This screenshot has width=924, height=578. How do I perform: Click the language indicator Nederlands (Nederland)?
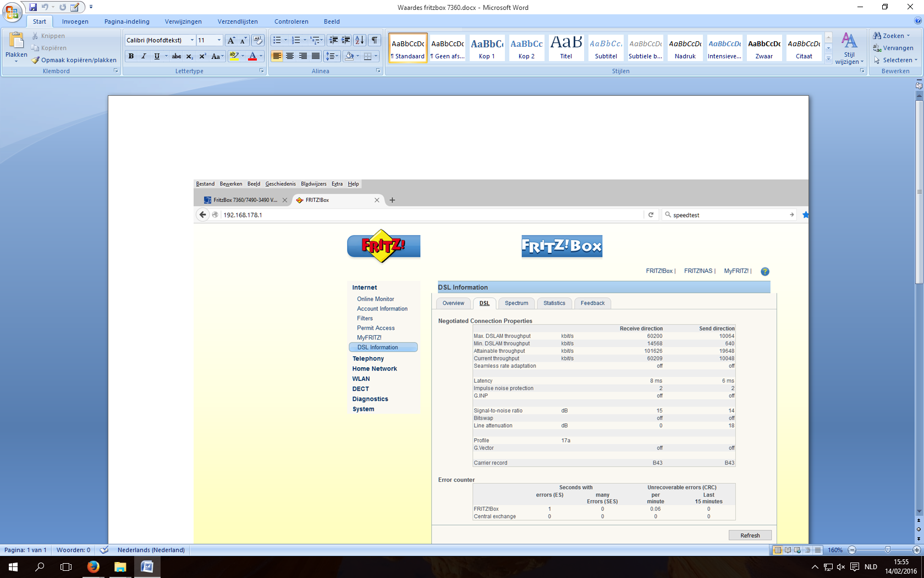click(151, 550)
